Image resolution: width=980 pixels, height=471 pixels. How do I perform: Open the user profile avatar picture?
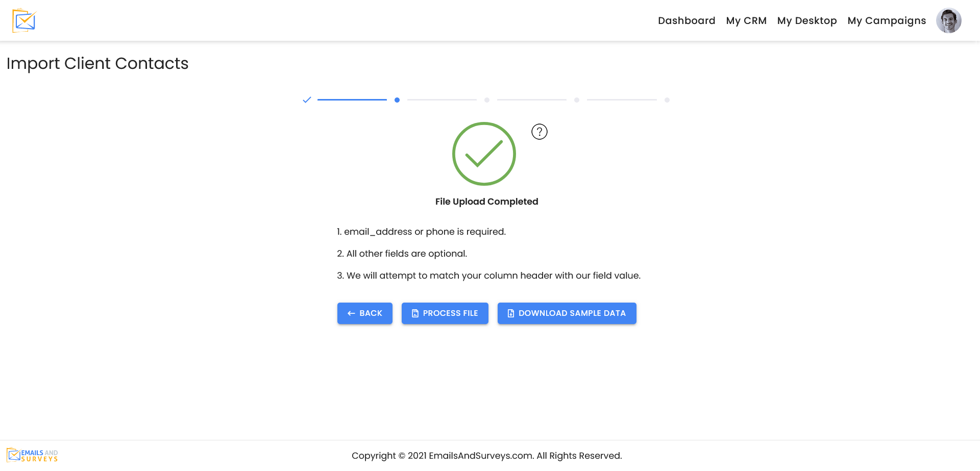tap(948, 20)
